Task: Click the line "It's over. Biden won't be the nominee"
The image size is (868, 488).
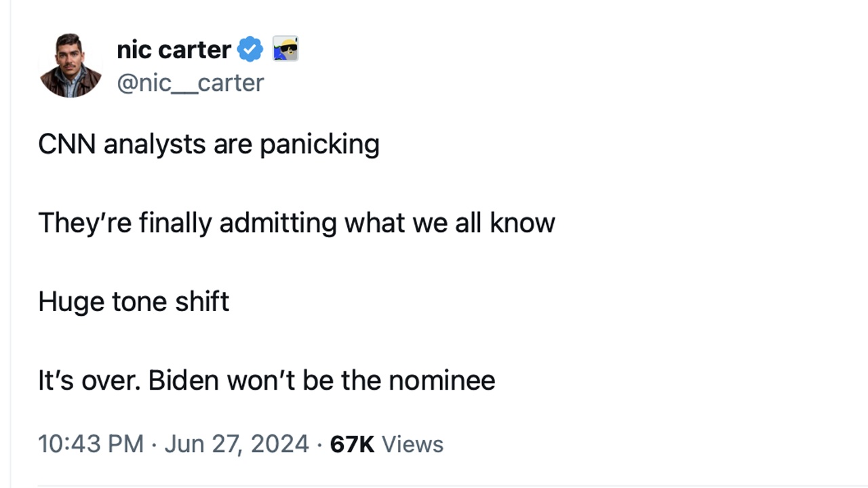Action: 267,380
